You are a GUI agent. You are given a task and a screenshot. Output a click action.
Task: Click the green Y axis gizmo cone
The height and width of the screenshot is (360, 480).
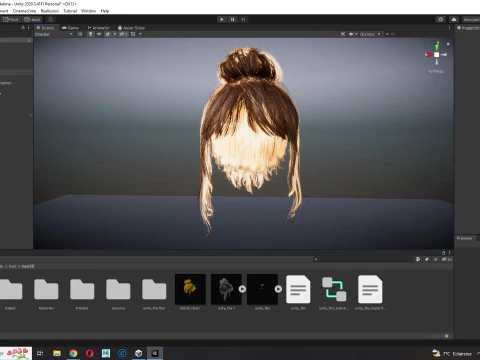coord(437,46)
